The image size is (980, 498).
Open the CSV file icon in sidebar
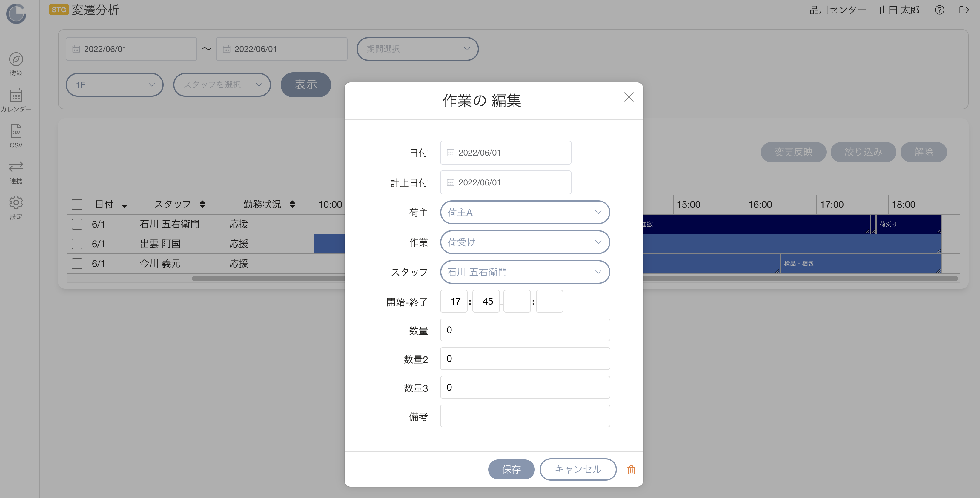[x=16, y=131]
